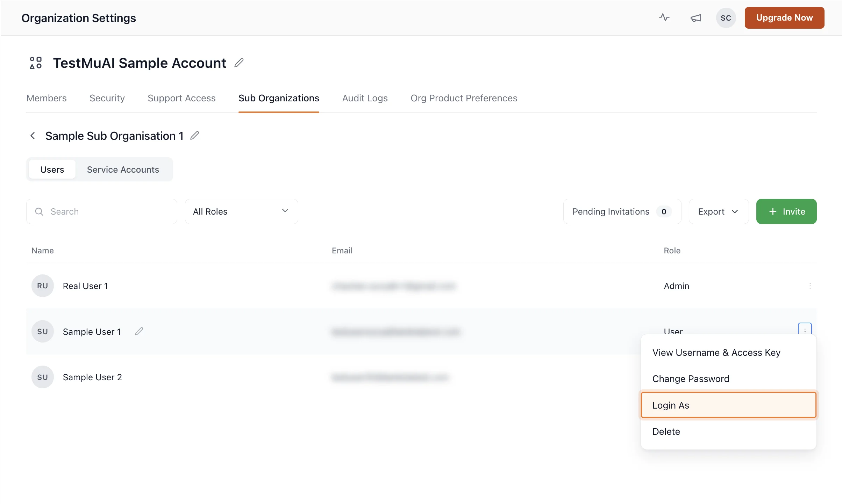Select Delete from the user menu
Screen dimensions: 842x504
[728, 432]
